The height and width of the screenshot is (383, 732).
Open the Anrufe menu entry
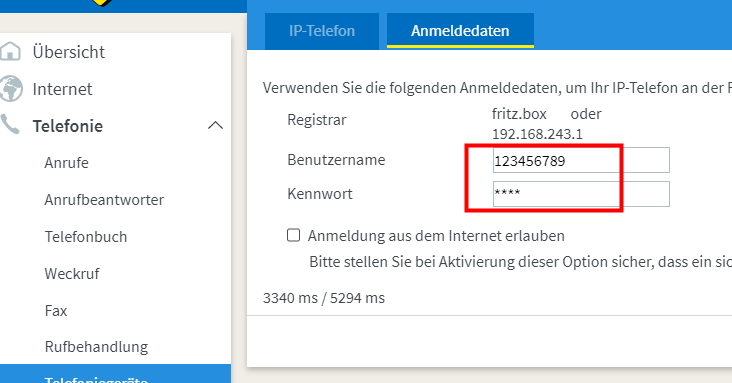point(66,163)
